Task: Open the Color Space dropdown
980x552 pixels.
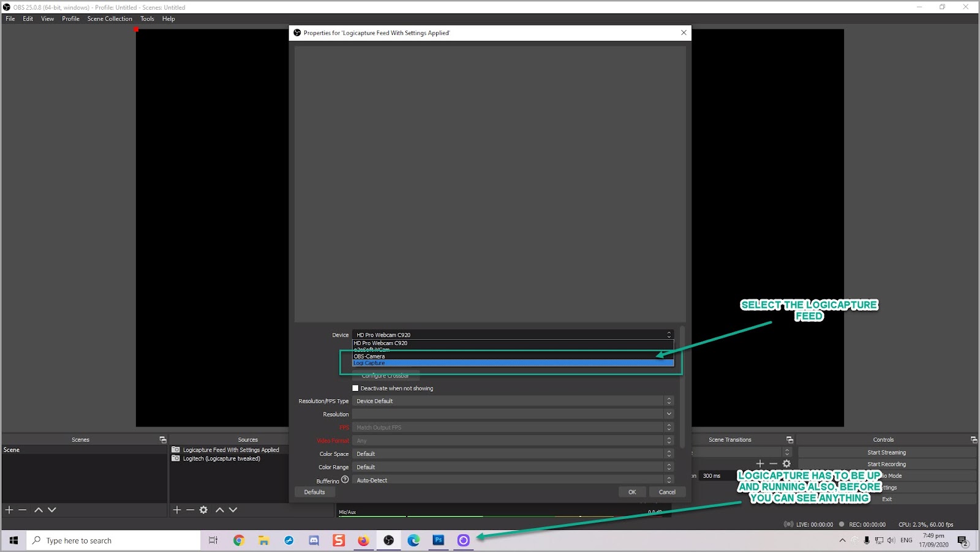Action: [x=513, y=454]
